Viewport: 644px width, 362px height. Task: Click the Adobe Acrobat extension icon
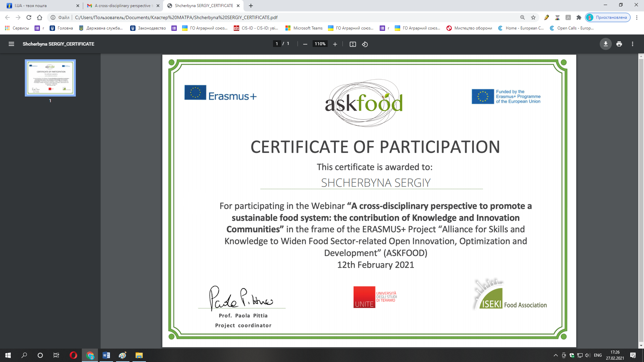(x=568, y=17)
